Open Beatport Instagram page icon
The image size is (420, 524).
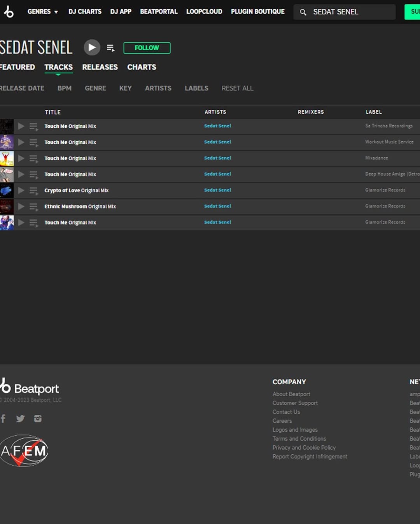(x=38, y=418)
